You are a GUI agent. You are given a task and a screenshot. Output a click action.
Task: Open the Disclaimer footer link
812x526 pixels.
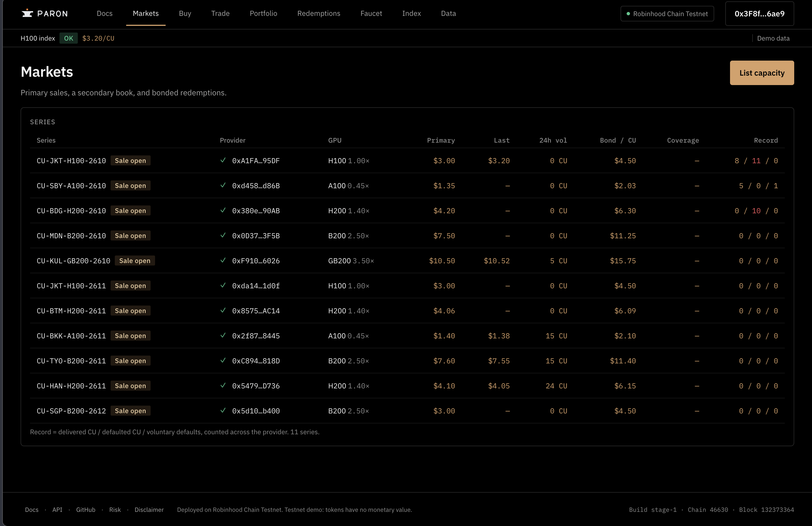[x=149, y=510]
